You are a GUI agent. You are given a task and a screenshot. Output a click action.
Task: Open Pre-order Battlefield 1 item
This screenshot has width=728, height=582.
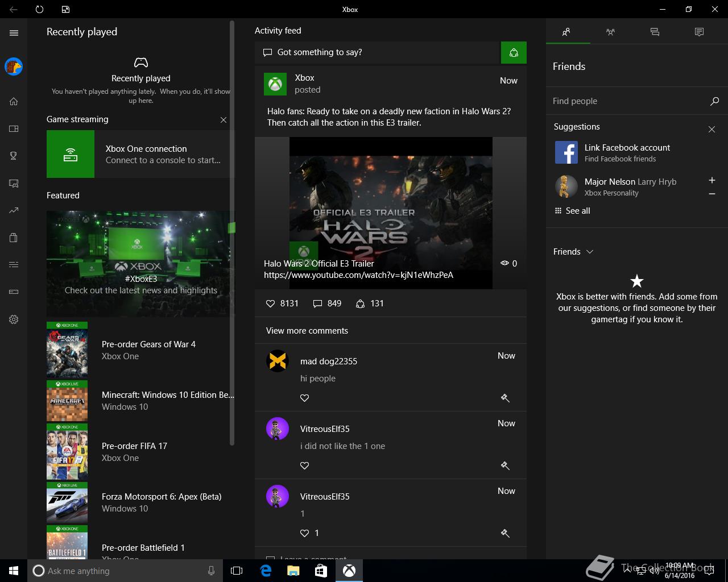coord(140,543)
